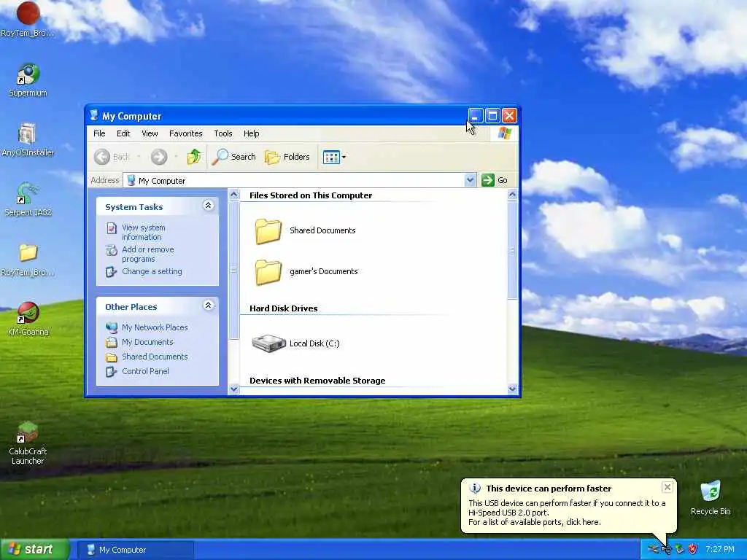This screenshot has width=747, height=560.
Task: Expand the Address bar dropdown
Action: tap(471, 180)
